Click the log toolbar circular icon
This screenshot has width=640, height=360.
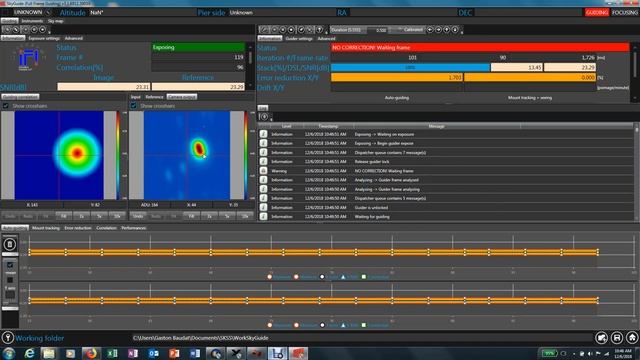click(264, 117)
